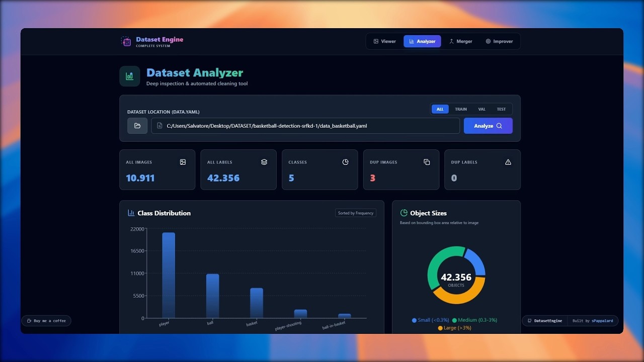Viewport: 644px width, 362px height.
Task: Click the folder browse icon for dataset location
Action: [137, 126]
